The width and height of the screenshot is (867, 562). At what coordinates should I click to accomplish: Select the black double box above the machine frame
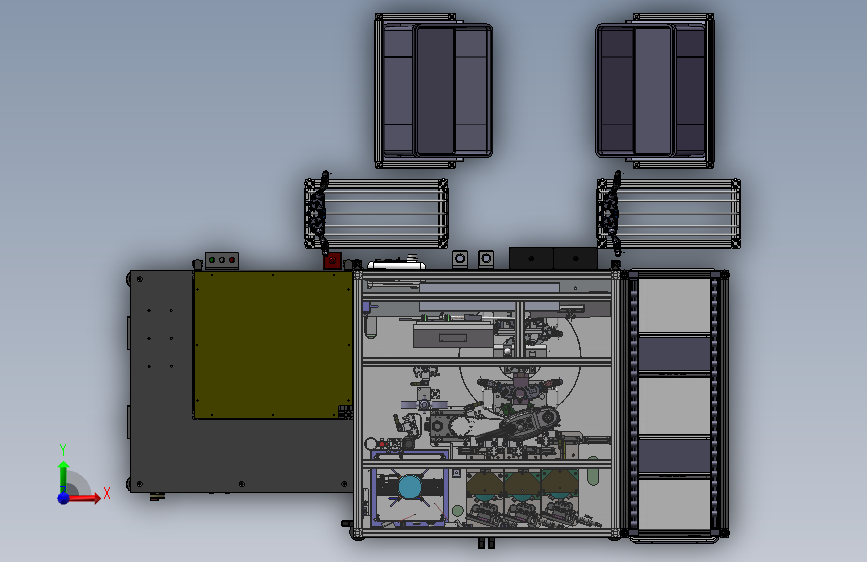(x=553, y=258)
